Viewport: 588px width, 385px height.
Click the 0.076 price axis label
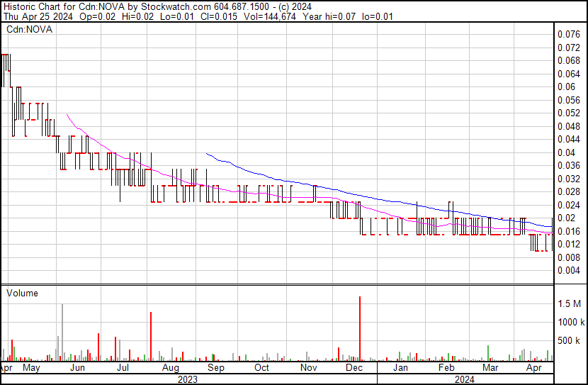pyautogui.click(x=568, y=34)
